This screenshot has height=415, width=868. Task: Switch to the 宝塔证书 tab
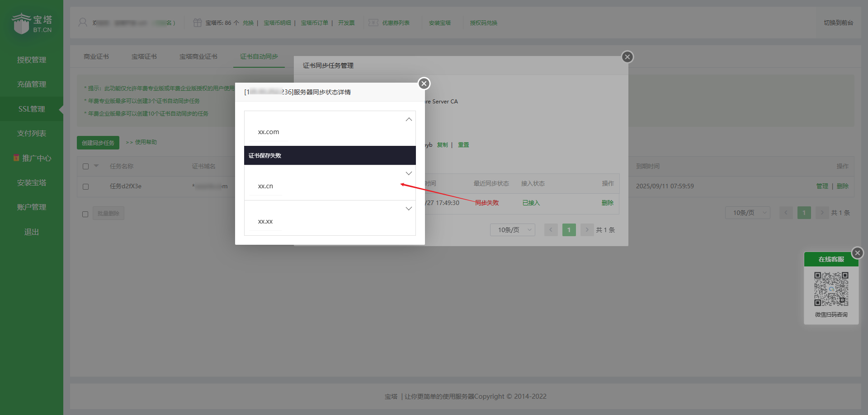click(x=144, y=56)
